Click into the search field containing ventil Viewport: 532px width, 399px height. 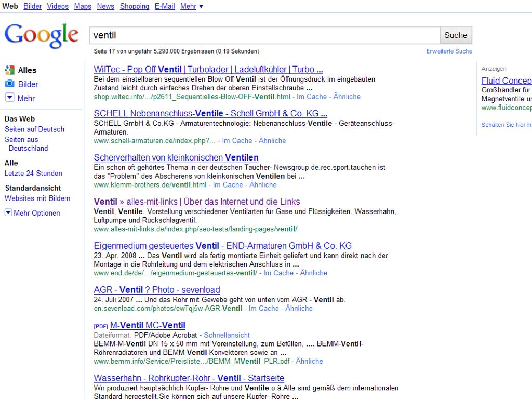(x=264, y=35)
